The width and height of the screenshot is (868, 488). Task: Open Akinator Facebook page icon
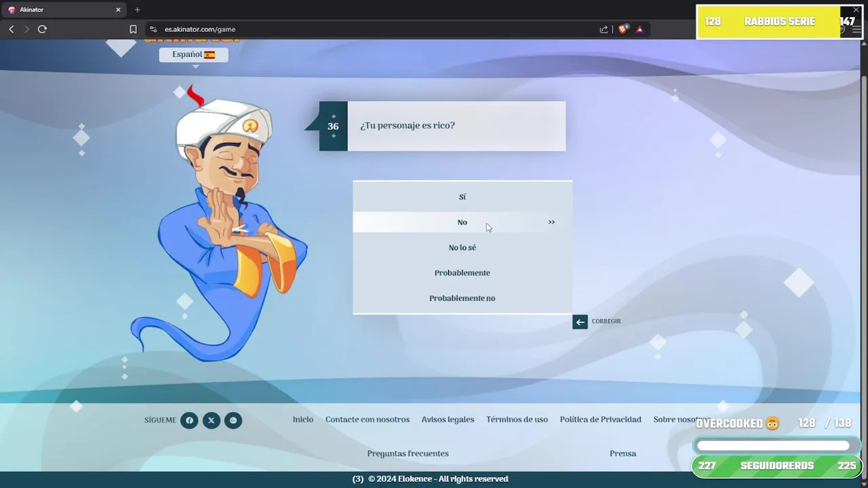click(189, 420)
